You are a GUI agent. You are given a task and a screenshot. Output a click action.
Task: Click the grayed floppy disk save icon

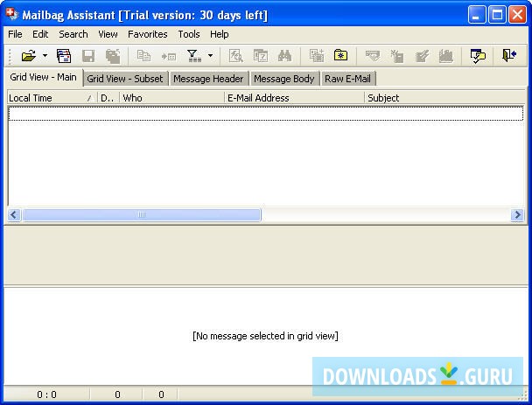click(x=88, y=56)
